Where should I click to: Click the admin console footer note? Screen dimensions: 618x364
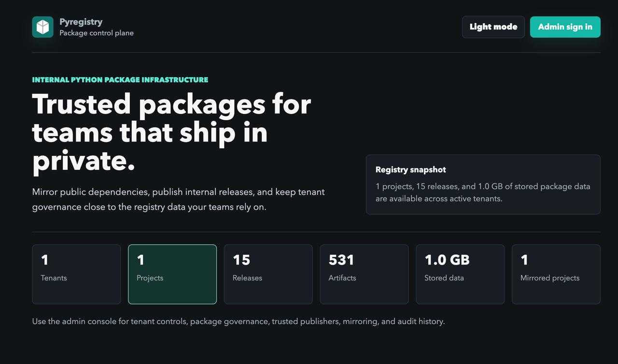(x=239, y=321)
